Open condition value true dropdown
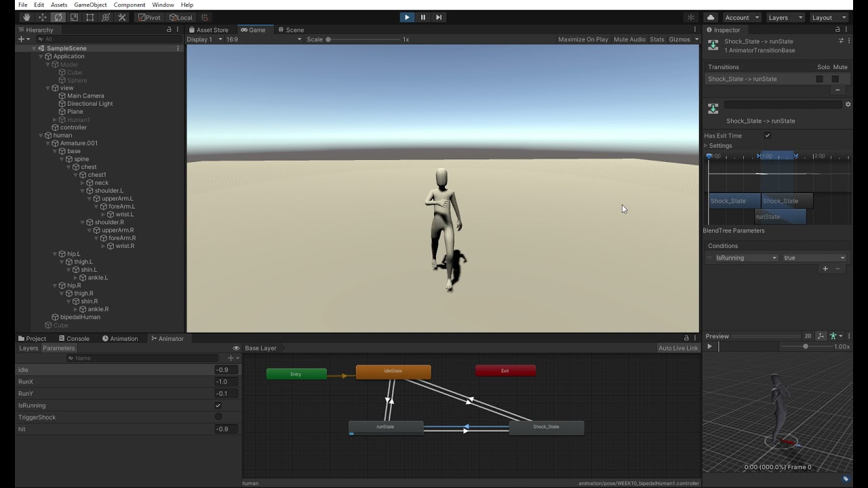The height and width of the screenshot is (488, 868). coord(814,258)
